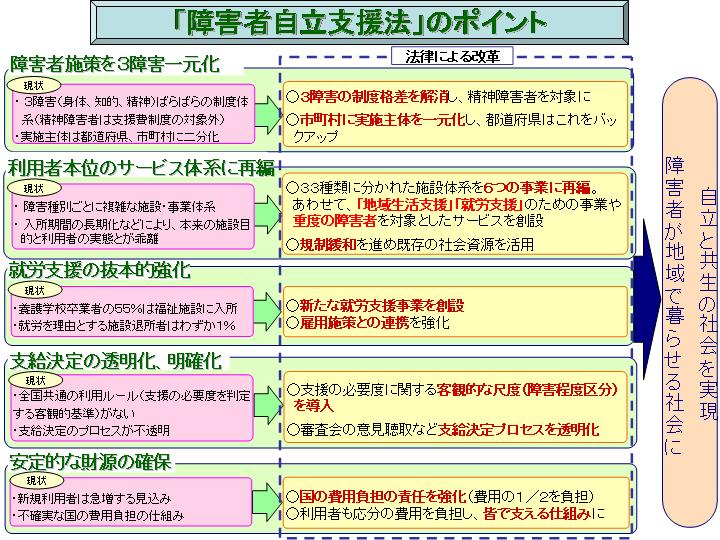Image resolution: width=720 pixels, height=540 pixels.
Task: Click 現状 badge under 財源の確保 heading
Action: click(37, 480)
